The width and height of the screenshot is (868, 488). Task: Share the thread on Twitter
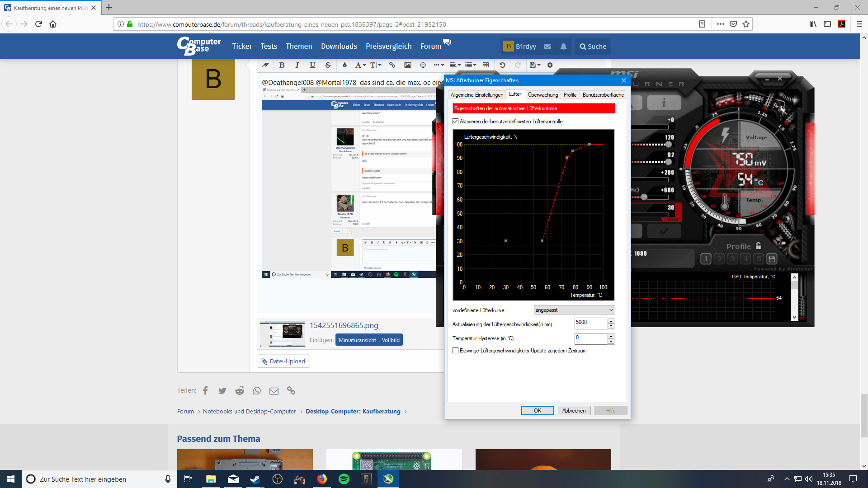tap(222, 391)
